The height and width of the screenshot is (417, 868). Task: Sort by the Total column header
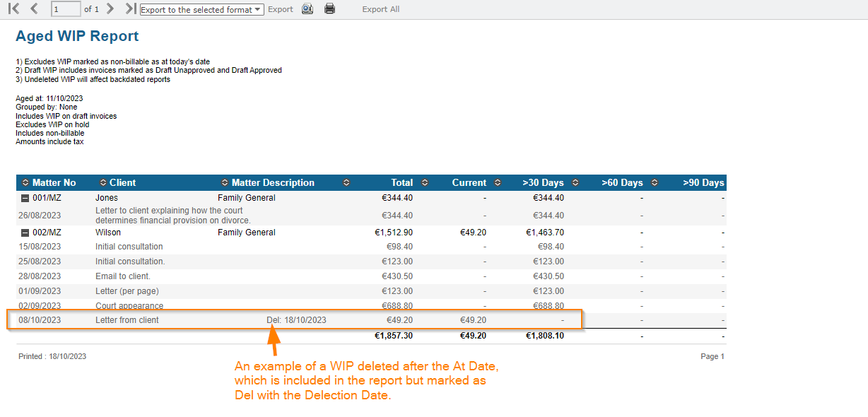tap(401, 183)
